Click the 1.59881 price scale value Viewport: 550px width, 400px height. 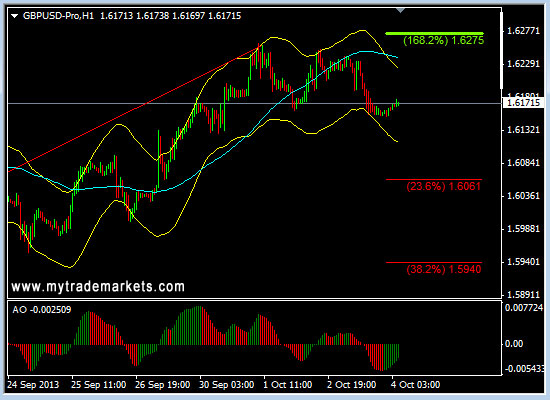[523, 229]
